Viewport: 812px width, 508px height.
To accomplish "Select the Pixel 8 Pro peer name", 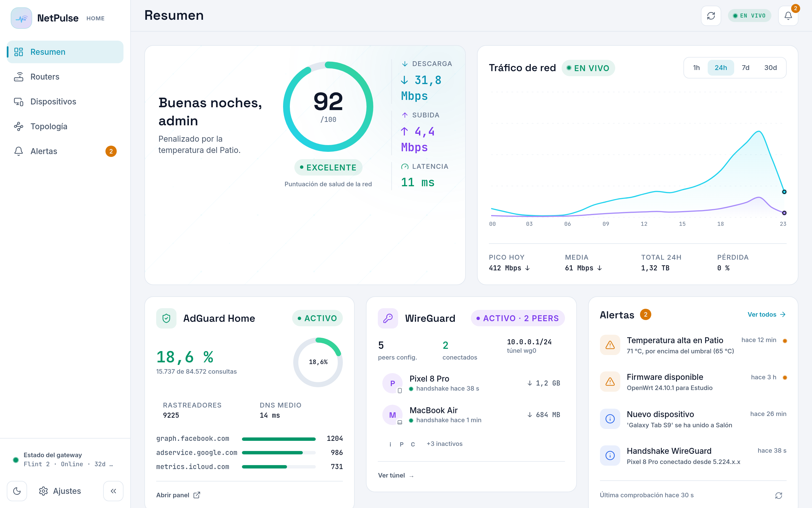I will click(x=429, y=379).
